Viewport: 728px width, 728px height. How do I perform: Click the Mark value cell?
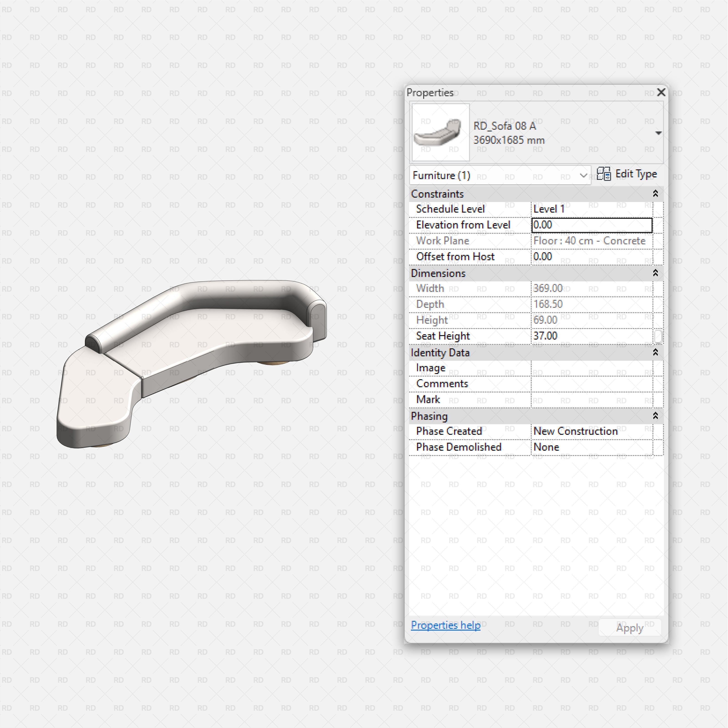591,400
